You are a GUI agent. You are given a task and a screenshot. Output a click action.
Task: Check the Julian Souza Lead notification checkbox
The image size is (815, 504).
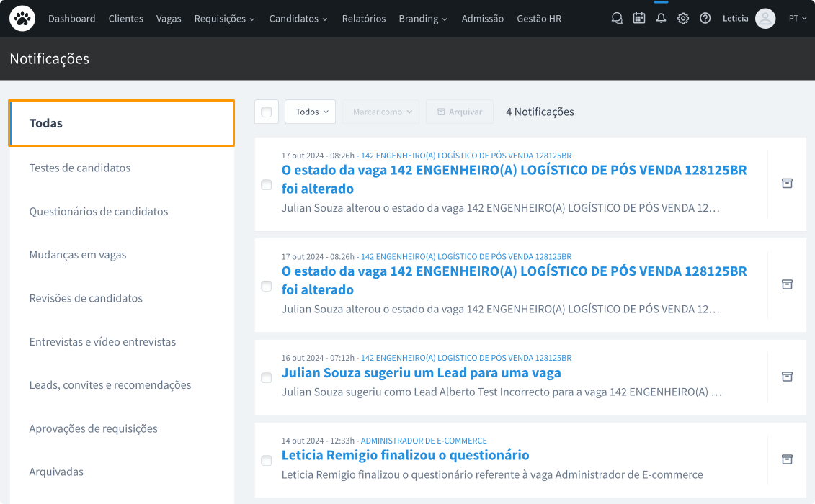(267, 377)
